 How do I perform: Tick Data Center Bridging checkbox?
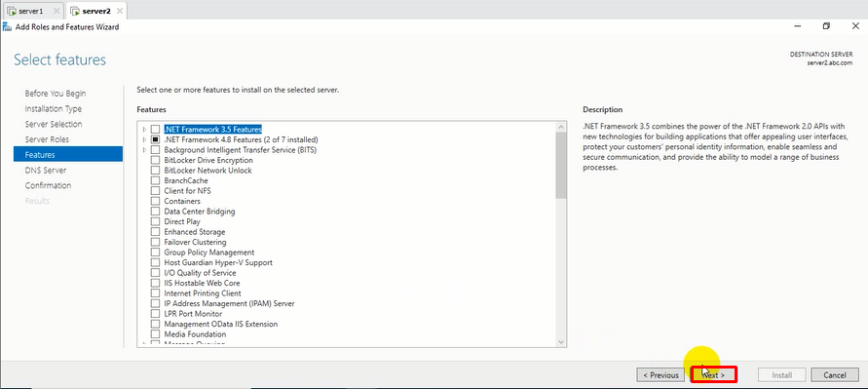[x=155, y=212]
